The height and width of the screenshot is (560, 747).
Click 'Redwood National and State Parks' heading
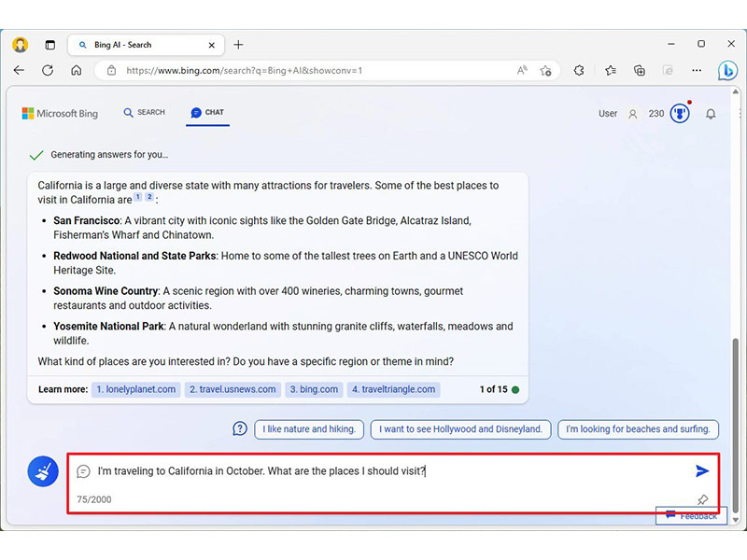tap(134, 256)
